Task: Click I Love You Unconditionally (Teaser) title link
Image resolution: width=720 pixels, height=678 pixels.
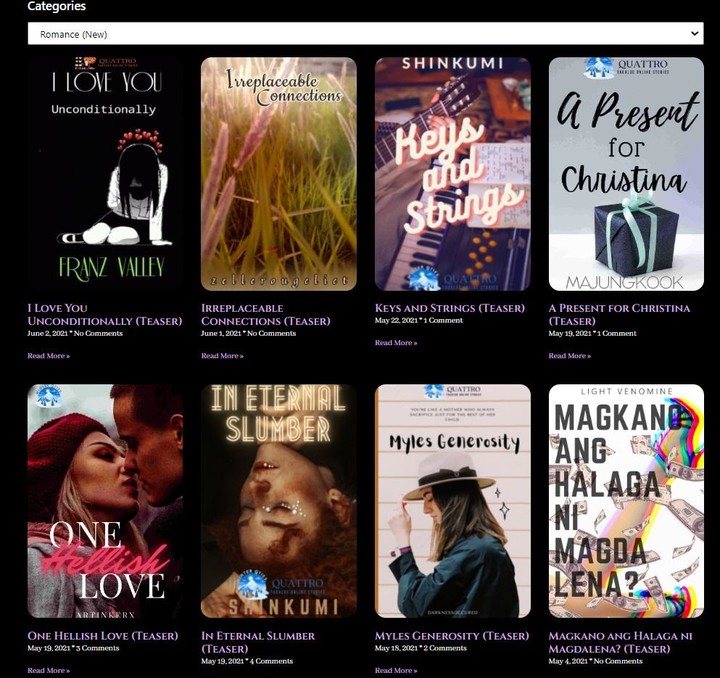Action: pos(105,314)
